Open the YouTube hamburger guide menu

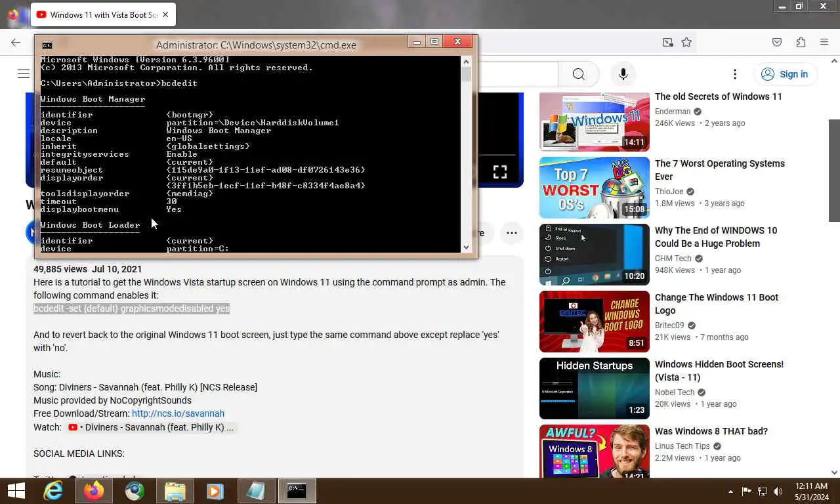24,74
